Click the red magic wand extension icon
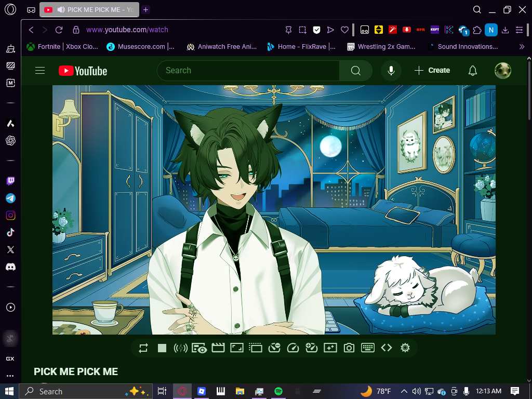 click(393, 30)
